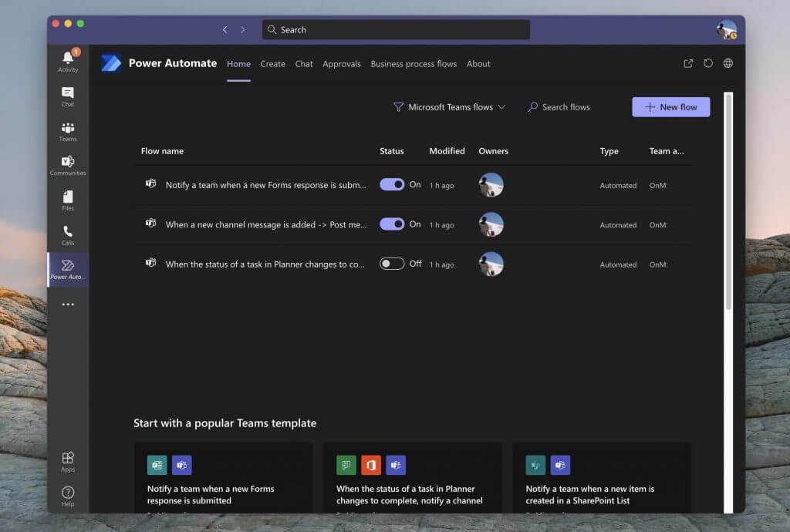Select the Planner complete template card
The height and width of the screenshot is (532, 790).
(412, 478)
